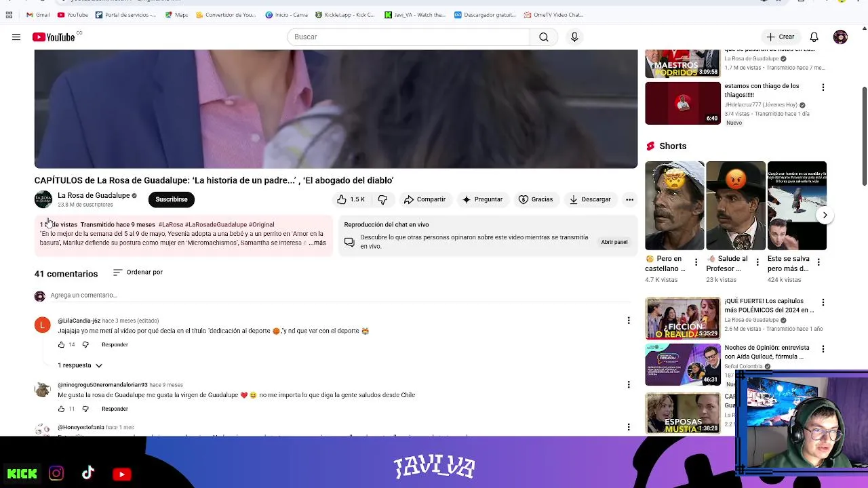This screenshot has height=488, width=868.
Task: Open the 'Noches de Opinión' video thumbnail
Action: tap(683, 365)
